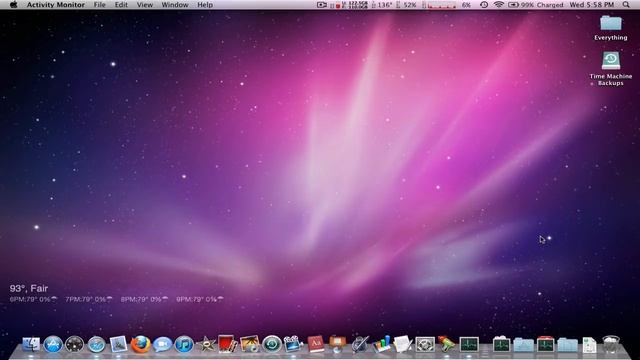Expand the first Activity Monitor stack in Dock

pyautogui.click(x=501, y=345)
